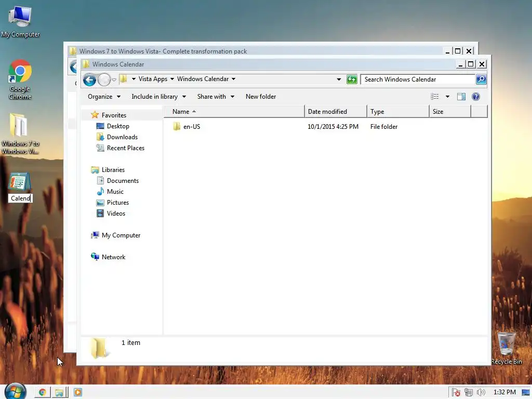Click the Back navigation arrow in Windows Calendar window
This screenshot has width=532, height=399.
click(89, 79)
